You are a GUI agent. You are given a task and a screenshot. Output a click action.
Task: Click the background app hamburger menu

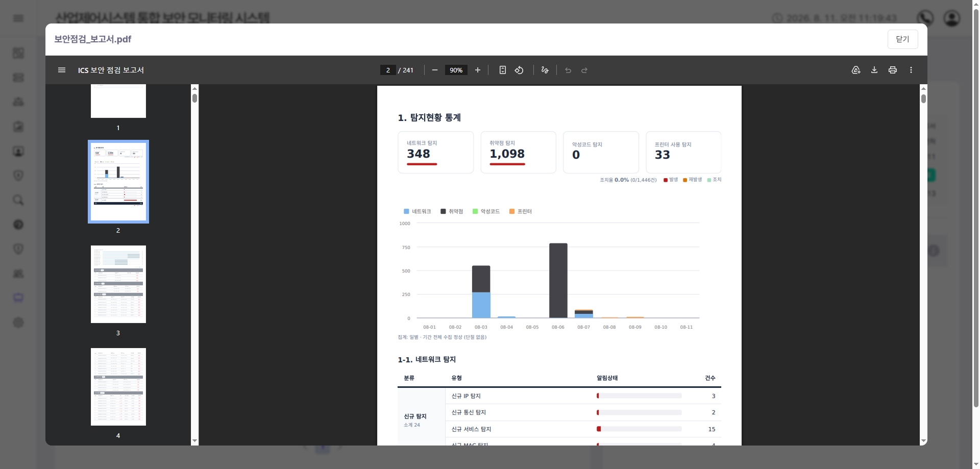(18, 18)
